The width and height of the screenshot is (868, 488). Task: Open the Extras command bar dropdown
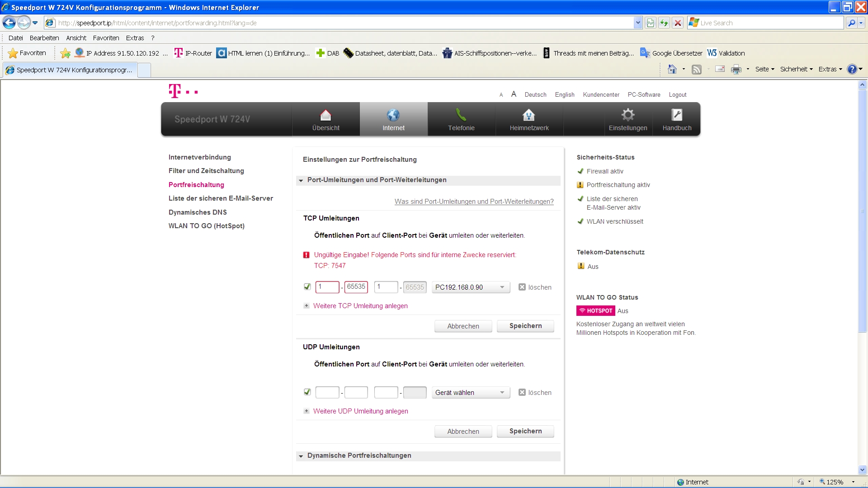click(830, 69)
